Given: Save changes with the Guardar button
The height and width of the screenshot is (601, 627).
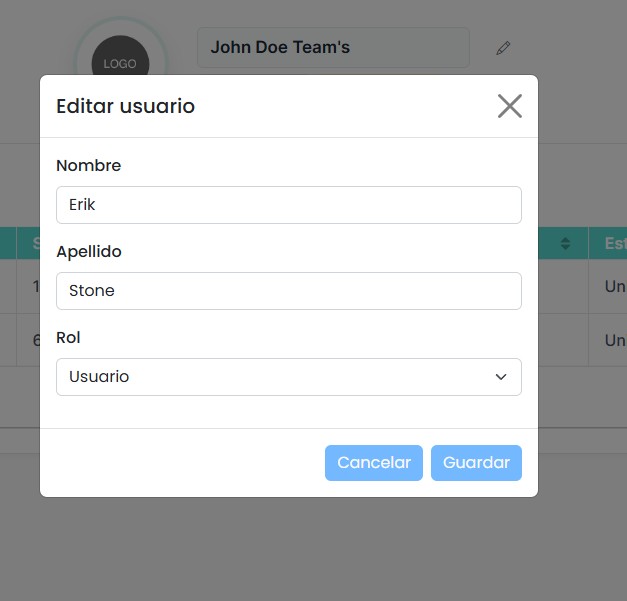Looking at the screenshot, I should [476, 463].
